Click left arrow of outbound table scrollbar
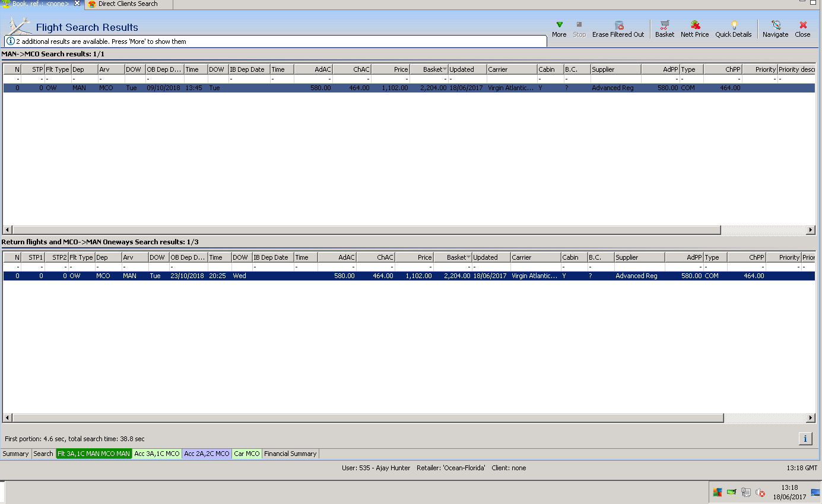 click(x=8, y=230)
